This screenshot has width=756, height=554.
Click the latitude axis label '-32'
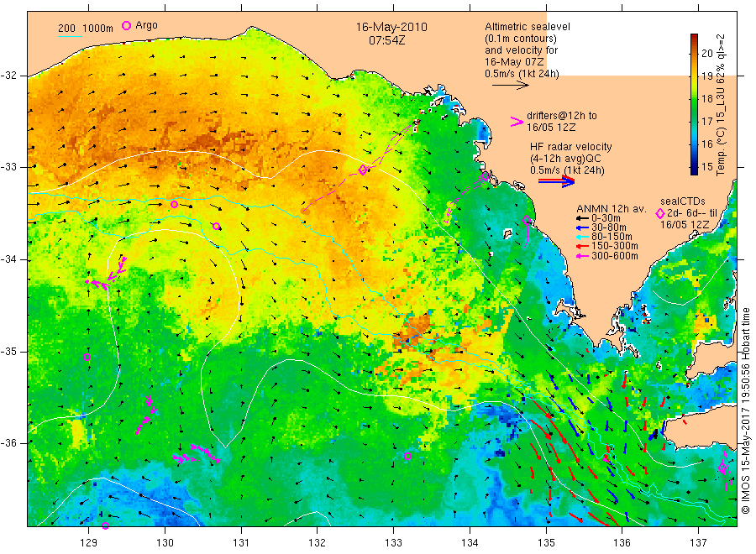[8, 76]
